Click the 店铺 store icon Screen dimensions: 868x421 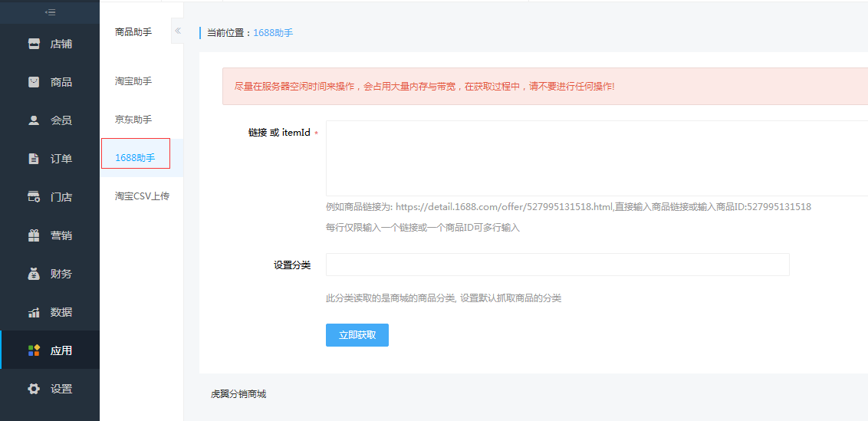click(34, 44)
